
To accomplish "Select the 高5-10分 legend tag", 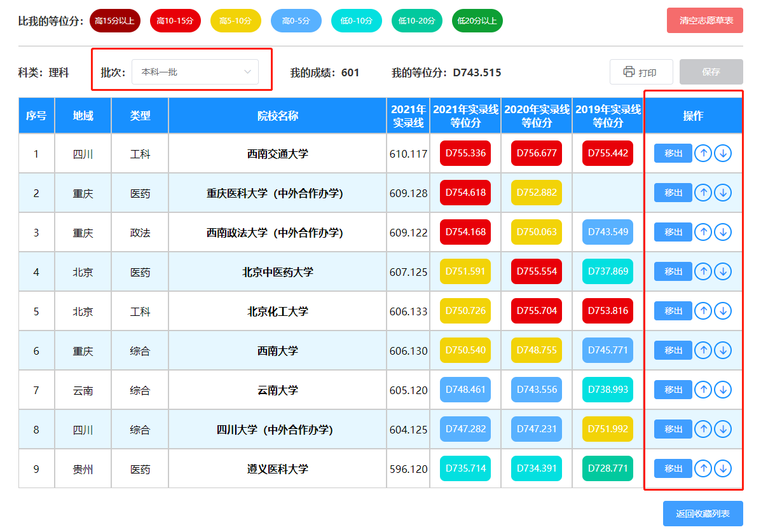I will (x=235, y=21).
